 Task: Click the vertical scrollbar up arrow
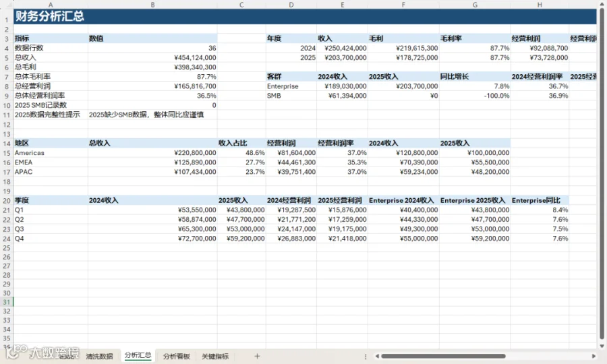(x=602, y=3)
